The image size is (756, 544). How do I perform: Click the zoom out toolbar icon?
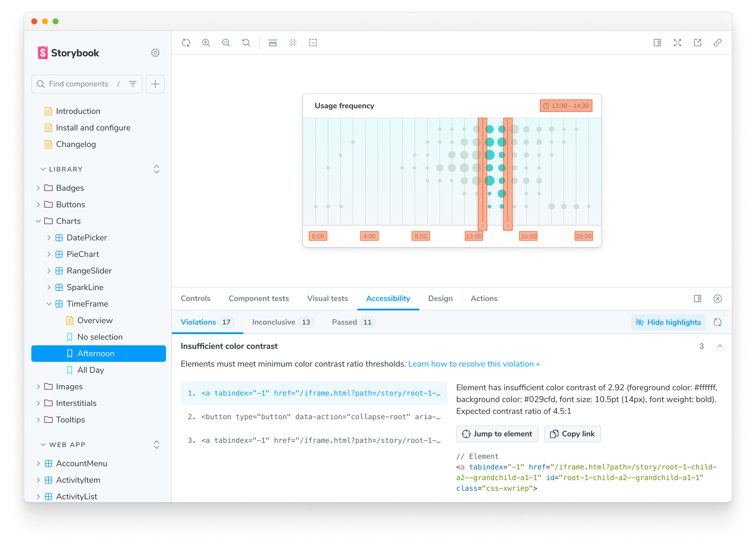(226, 43)
